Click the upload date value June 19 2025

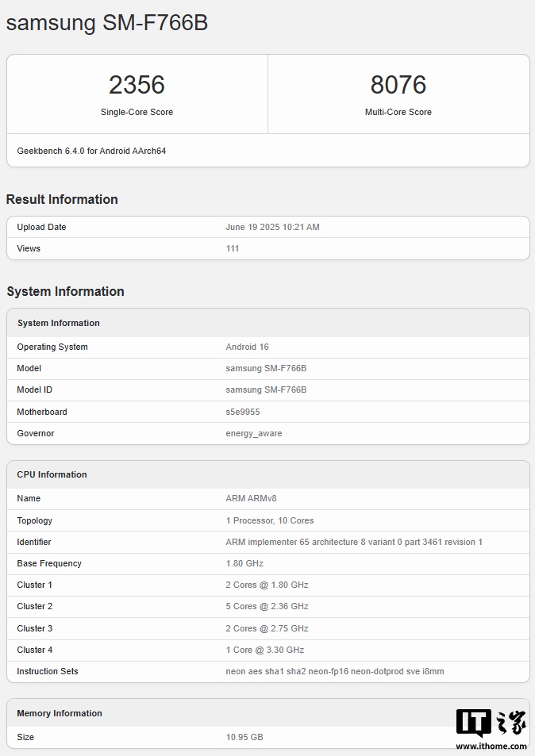[272, 227]
